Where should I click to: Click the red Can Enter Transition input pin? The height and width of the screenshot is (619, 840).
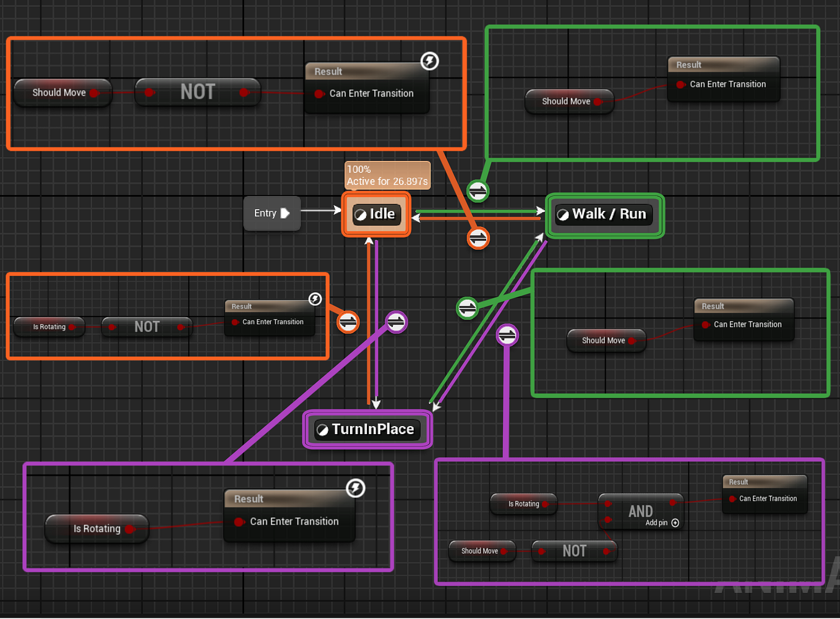(319, 93)
